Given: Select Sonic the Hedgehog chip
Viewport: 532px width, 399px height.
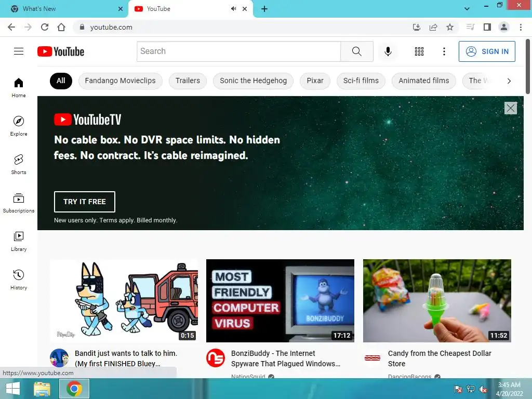Looking at the screenshot, I should 253,81.
